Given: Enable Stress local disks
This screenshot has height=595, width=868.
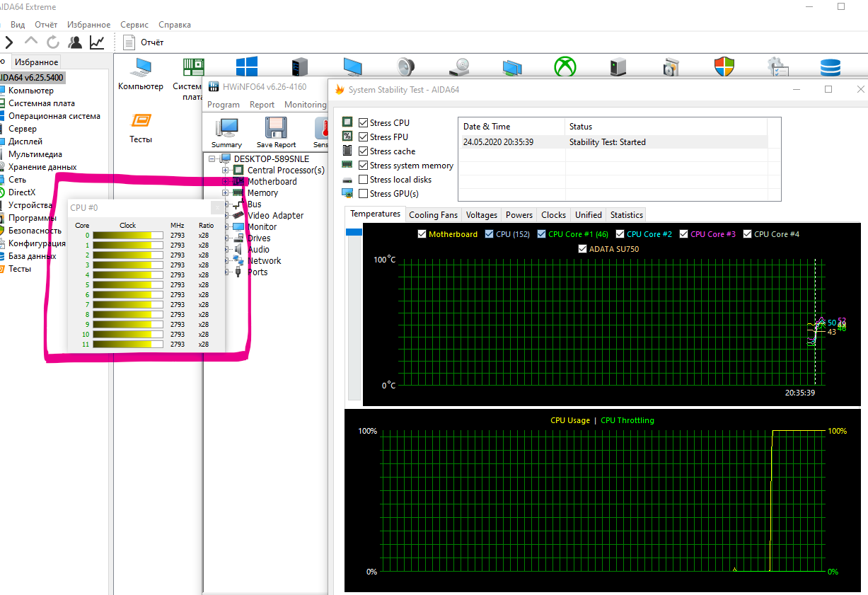Looking at the screenshot, I should pos(364,180).
